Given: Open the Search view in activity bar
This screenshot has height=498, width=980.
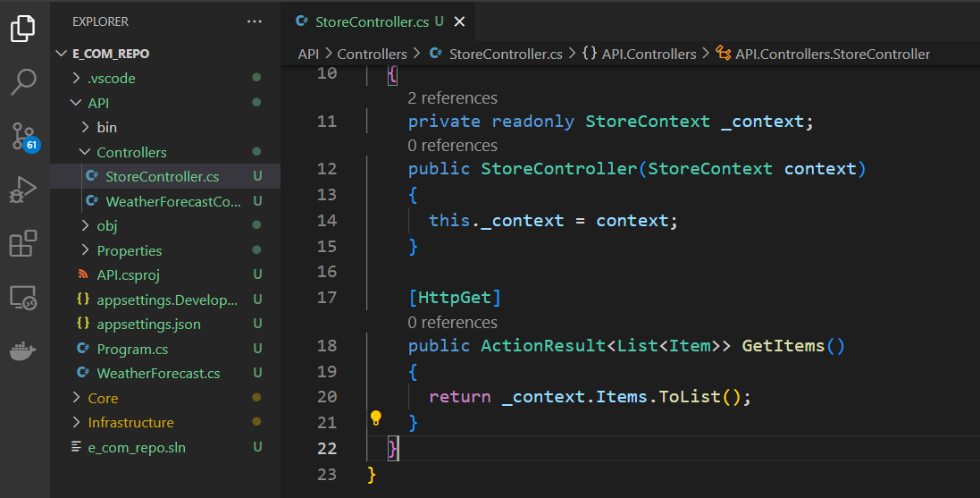Looking at the screenshot, I should pos(23,82).
